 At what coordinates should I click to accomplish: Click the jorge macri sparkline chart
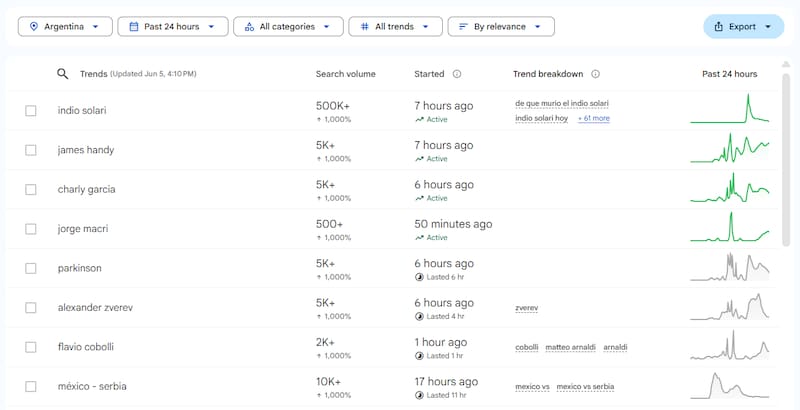coord(730,227)
